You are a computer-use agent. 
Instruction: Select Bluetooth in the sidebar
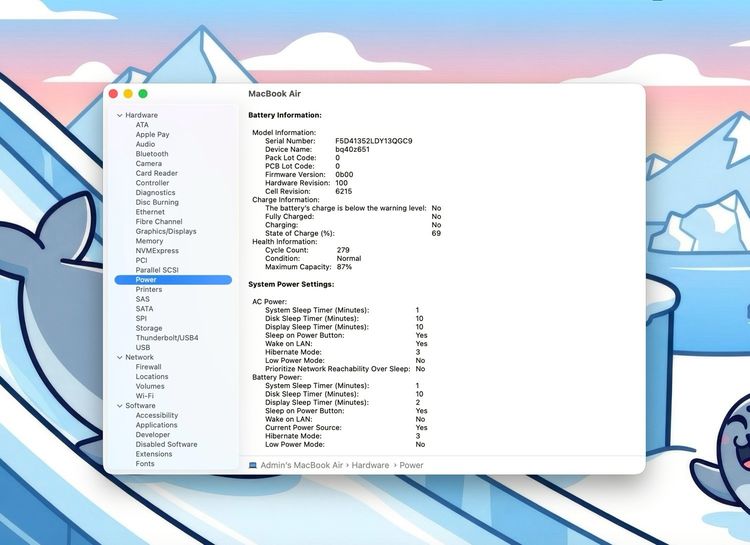pos(152,154)
